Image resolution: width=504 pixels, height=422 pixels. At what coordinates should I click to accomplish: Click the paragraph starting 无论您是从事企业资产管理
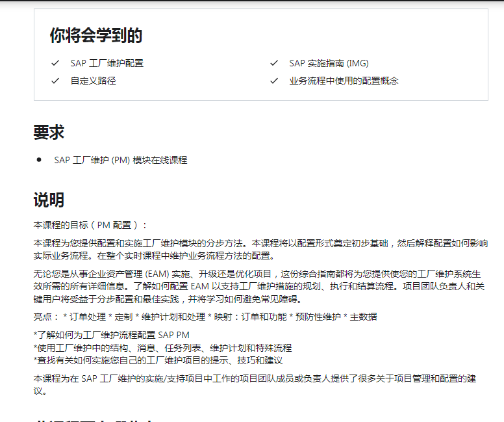point(259,287)
